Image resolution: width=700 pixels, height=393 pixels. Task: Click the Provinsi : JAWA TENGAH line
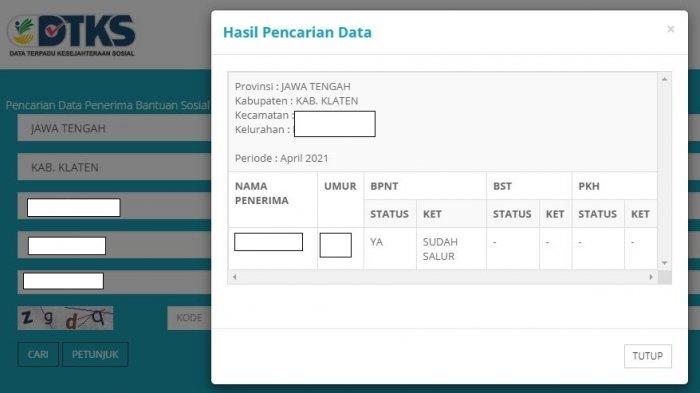[x=292, y=86]
